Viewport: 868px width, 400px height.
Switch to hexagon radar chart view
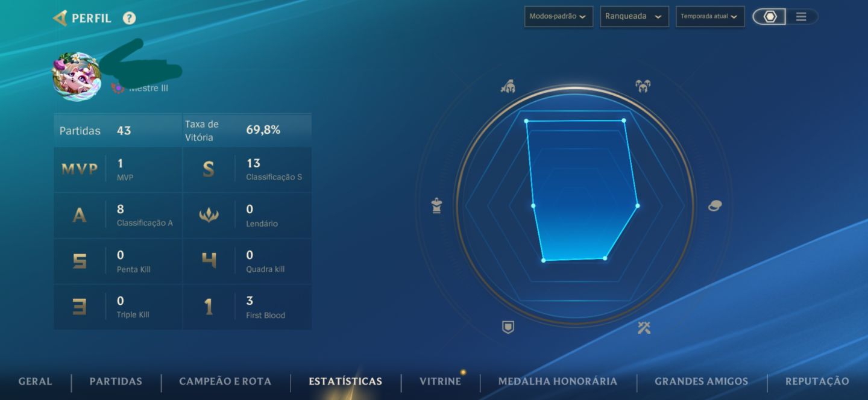pyautogui.click(x=770, y=17)
